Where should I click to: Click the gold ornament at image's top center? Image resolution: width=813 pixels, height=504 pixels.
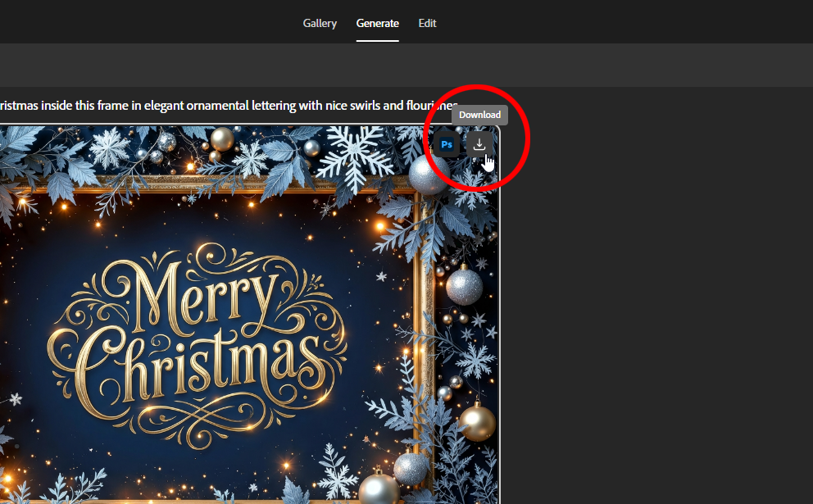(x=221, y=139)
